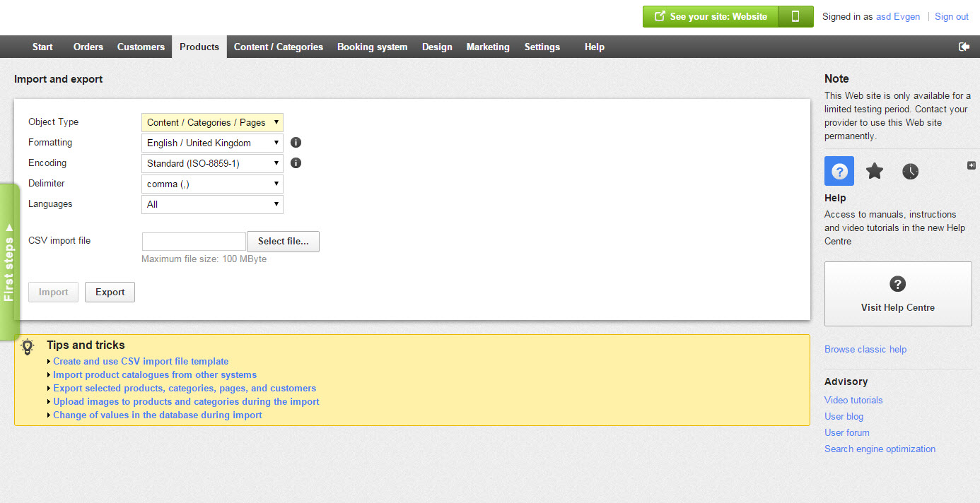Expand the First steps side tab

tap(8, 261)
